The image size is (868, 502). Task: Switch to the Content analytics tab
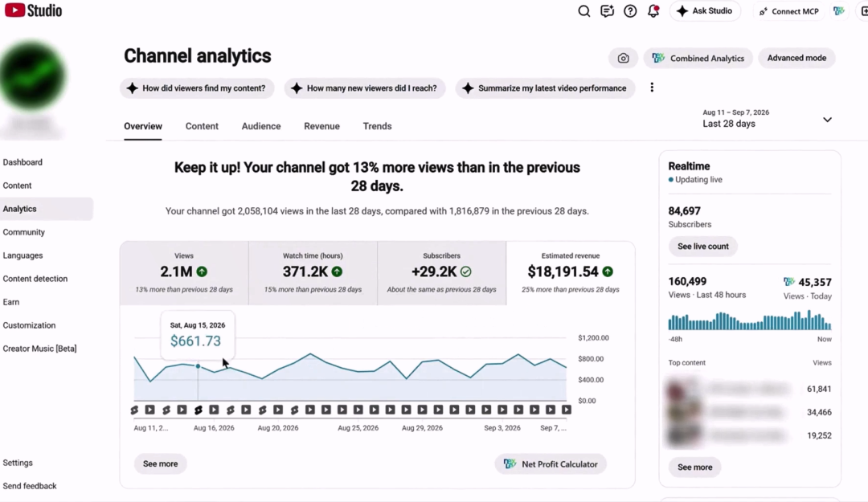[x=202, y=126]
